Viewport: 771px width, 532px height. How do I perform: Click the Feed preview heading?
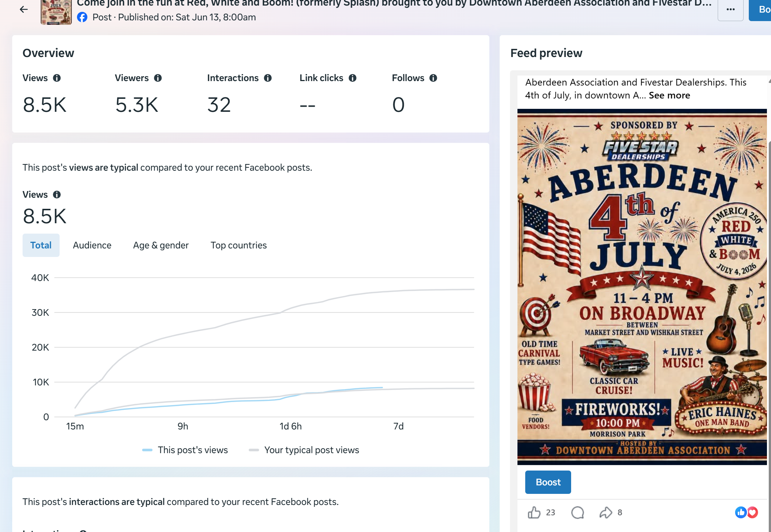point(546,53)
